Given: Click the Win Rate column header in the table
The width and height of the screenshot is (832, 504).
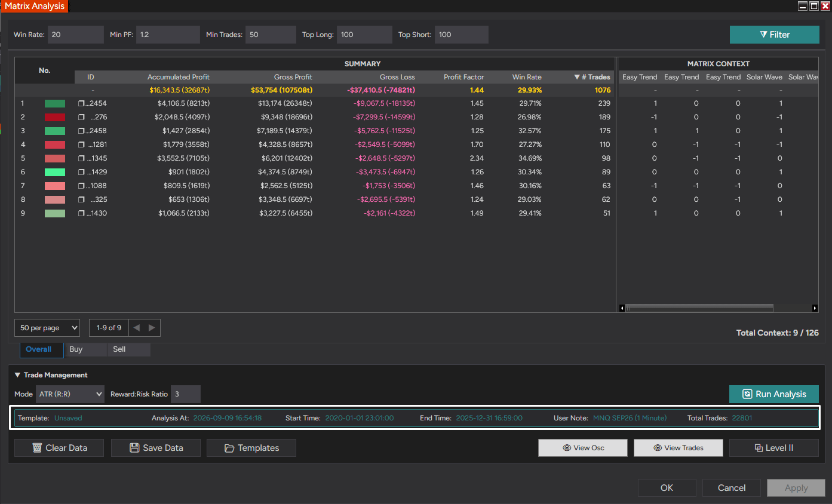Looking at the screenshot, I should click(527, 77).
